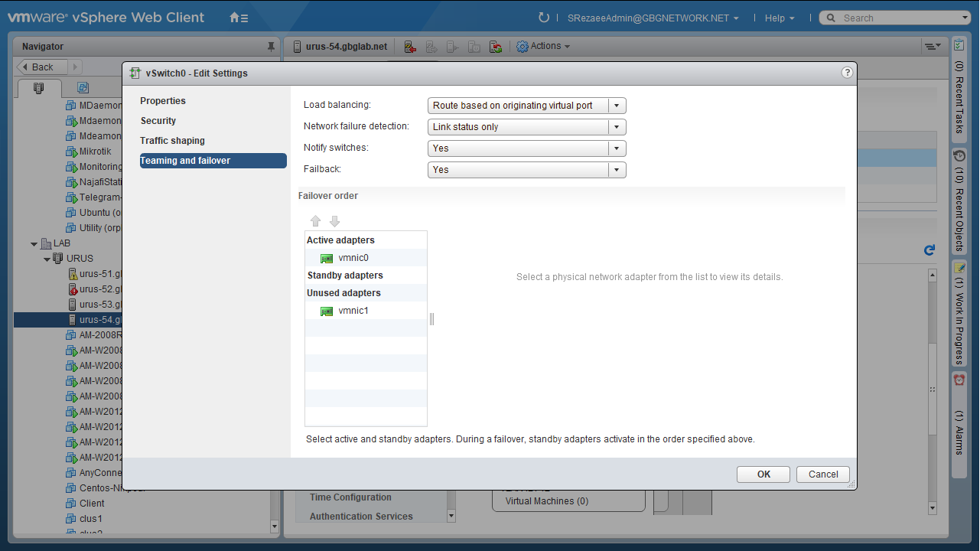Select the Security settings page
980x551 pixels.
click(x=158, y=121)
